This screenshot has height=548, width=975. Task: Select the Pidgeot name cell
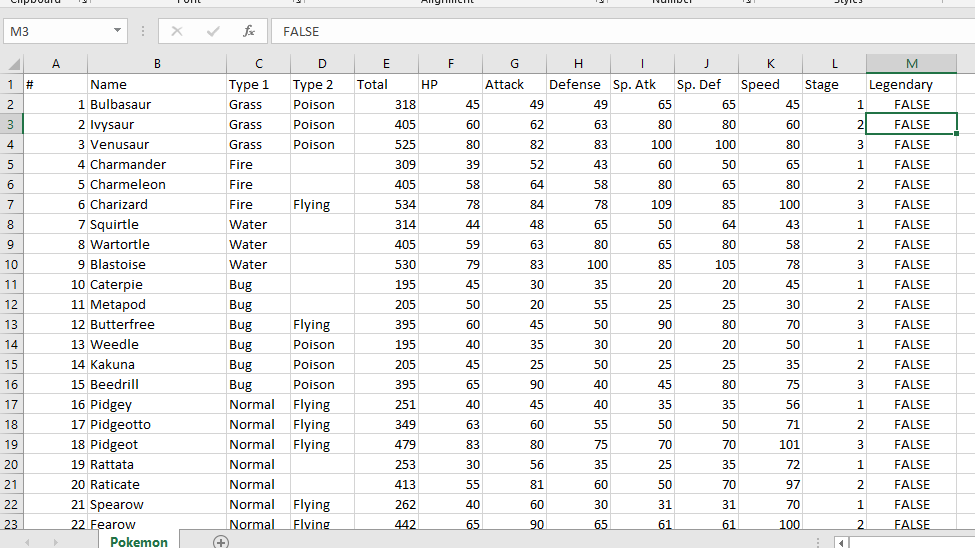click(x=157, y=444)
